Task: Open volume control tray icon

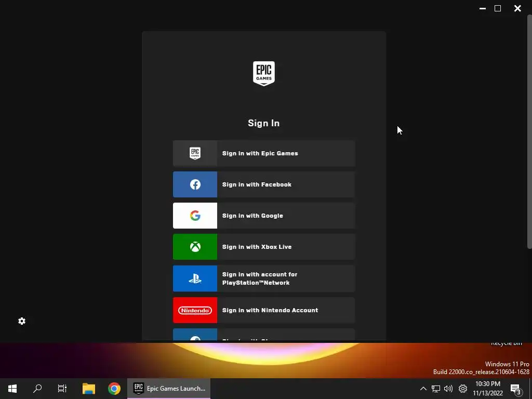Action: coord(448,389)
